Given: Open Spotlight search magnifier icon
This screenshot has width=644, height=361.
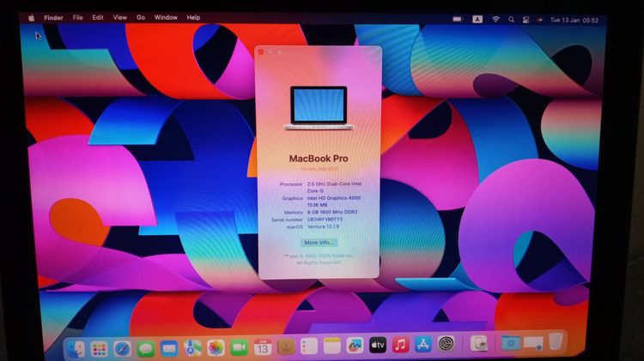Looking at the screenshot, I should pyautogui.click(x=511, y=19).
